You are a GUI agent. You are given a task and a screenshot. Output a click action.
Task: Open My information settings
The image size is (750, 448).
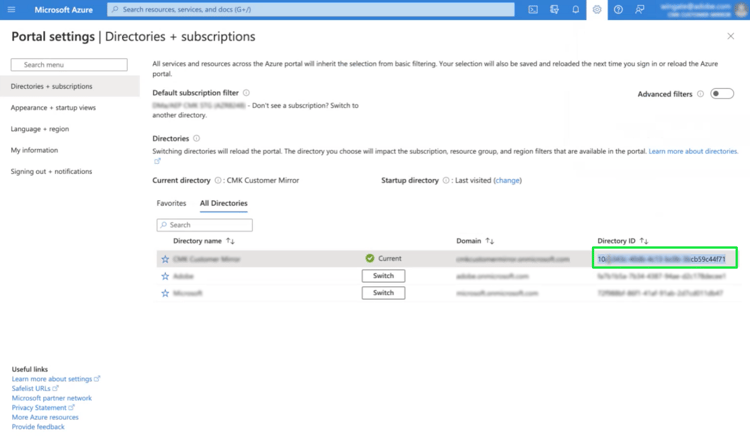(x=34, y=150)
